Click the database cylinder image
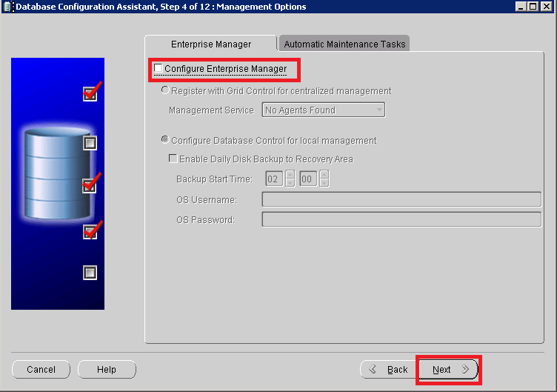This screenshot has width=557, height=392. 57,173
